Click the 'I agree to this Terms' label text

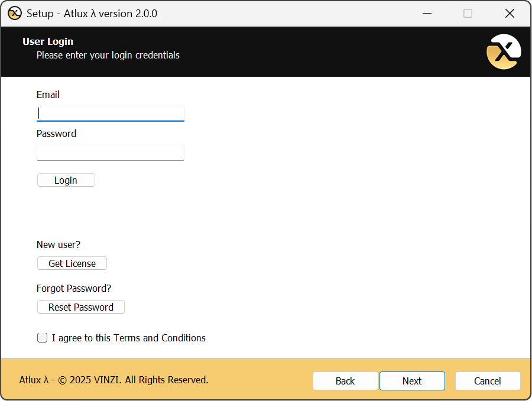(x=129, y=338)
